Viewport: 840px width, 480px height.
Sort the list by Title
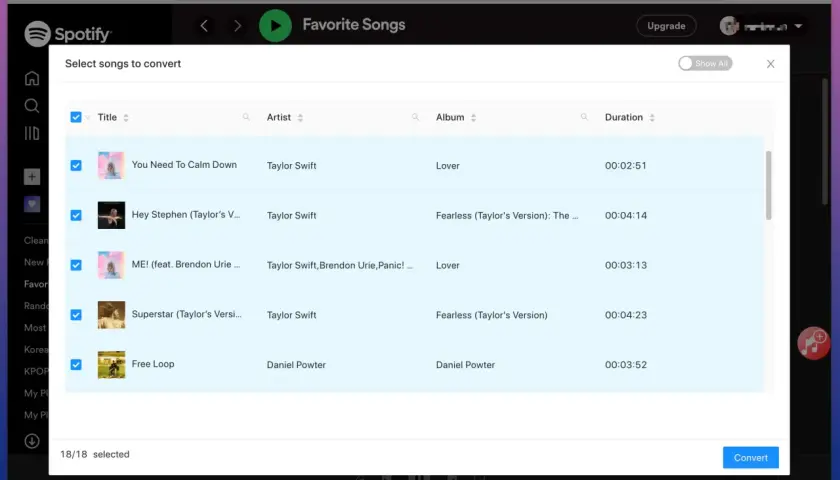coord(126,117)
